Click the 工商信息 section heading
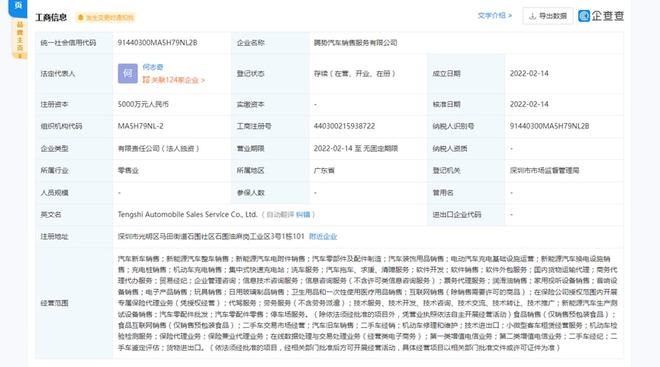Screen dimensions: 660x367 (51, 17)
